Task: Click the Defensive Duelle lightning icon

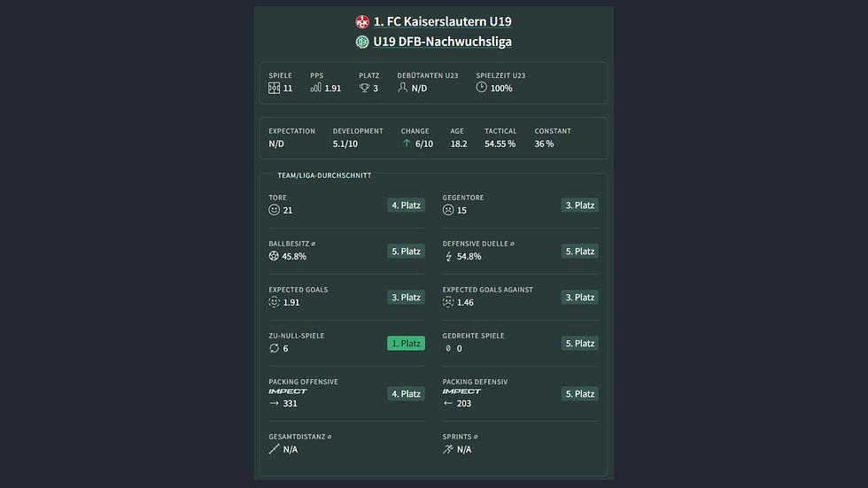Action: click(448, 256)
